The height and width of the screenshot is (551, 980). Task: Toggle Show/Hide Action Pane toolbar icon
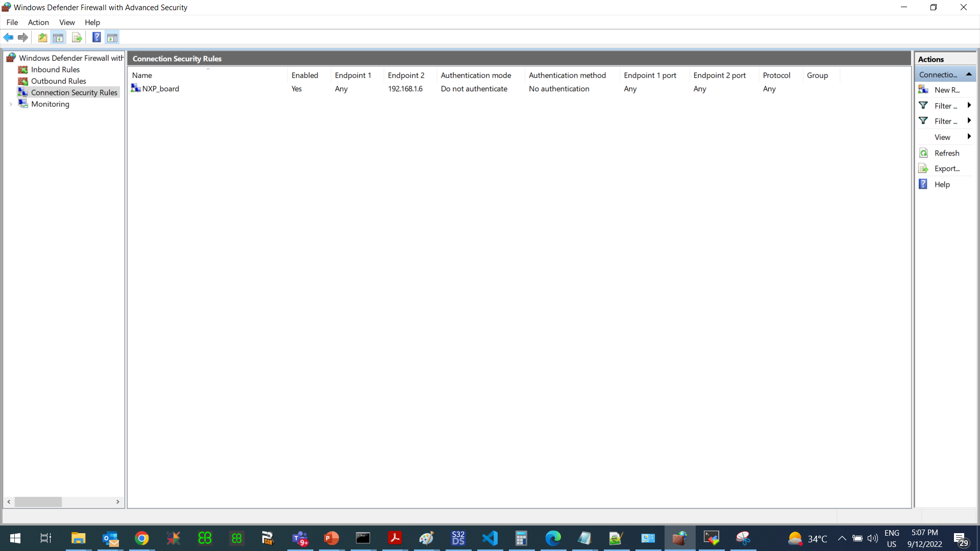(x=112, y=37)
